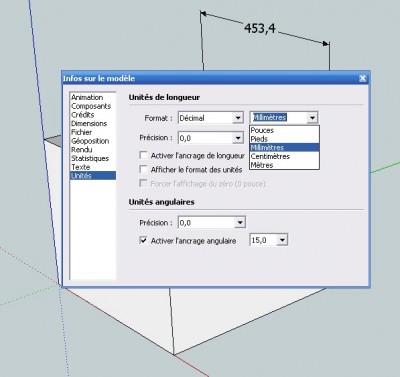The width and height of the screenshot is (400, 377).
Task: Open the length Précision dropdown
Action: (211, 138)
